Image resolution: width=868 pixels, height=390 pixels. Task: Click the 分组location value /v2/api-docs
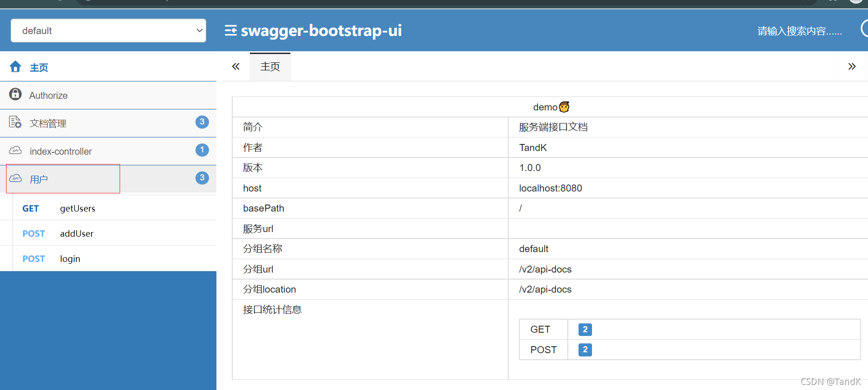[x=545, y=289]
